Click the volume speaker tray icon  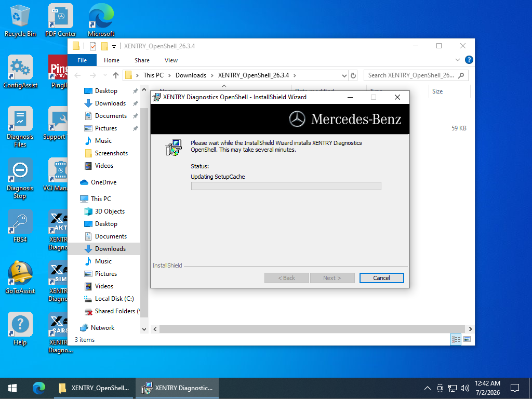(465, 388)
